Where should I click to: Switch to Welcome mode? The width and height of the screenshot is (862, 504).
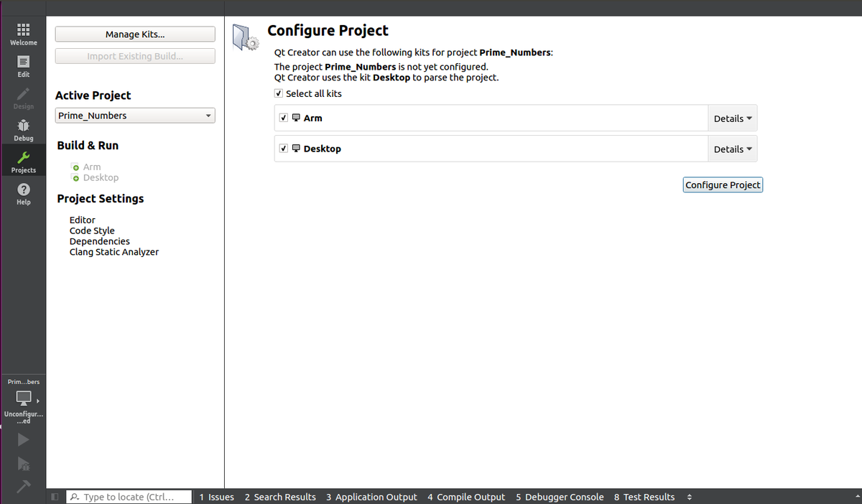(23, 34)
